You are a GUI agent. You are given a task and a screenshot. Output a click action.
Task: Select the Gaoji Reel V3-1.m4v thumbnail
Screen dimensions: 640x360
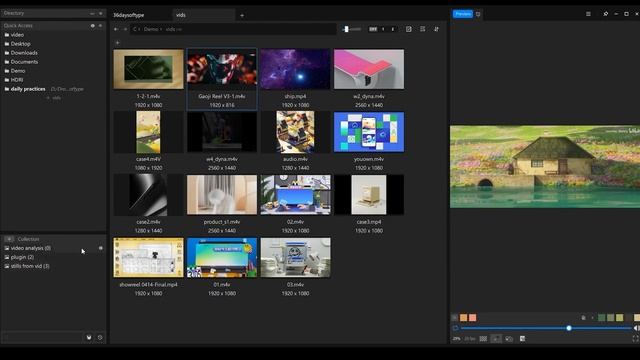pyautogui.click(x=222, y=69)
